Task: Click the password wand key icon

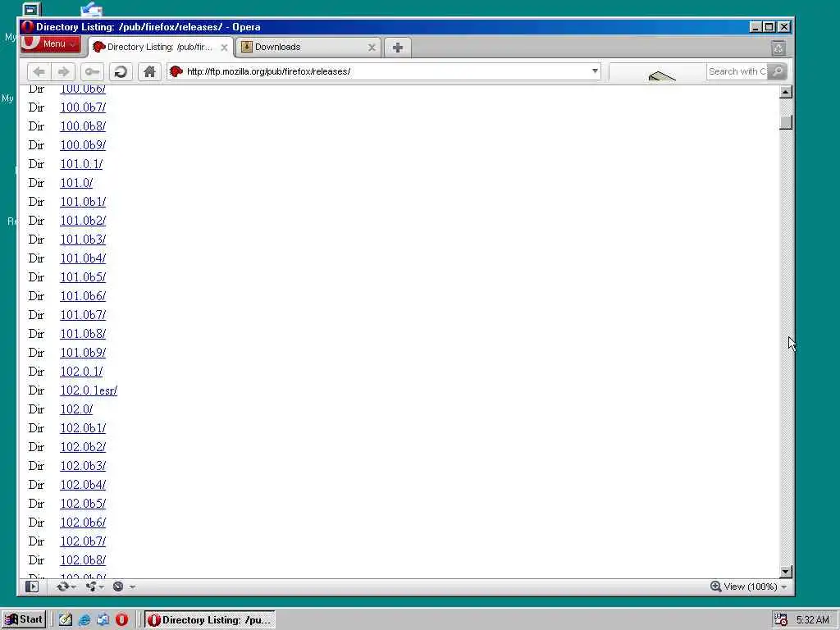Action: [x=92, y=71]
